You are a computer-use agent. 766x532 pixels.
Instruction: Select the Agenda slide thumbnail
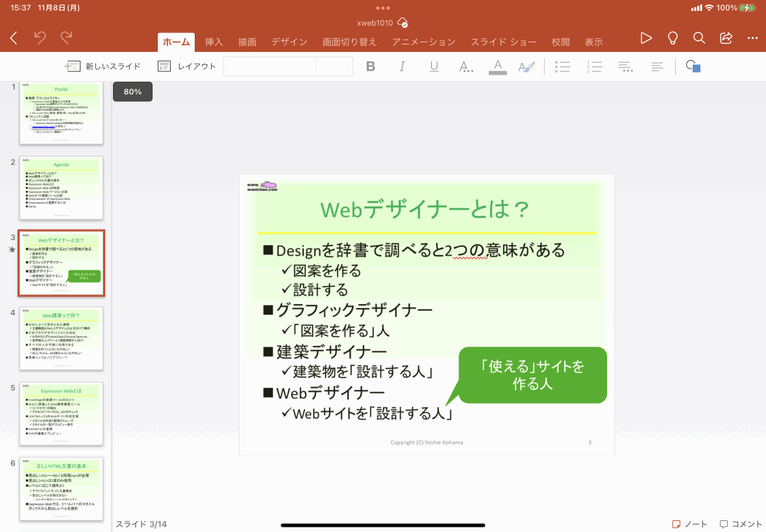pos(61,188)
